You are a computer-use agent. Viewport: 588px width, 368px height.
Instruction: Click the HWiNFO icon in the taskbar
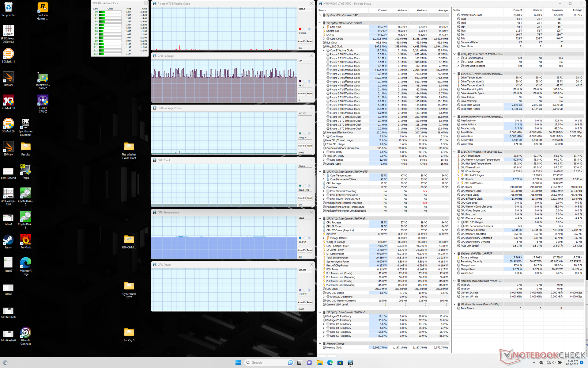pyautogui.click(x=350, y=362)
